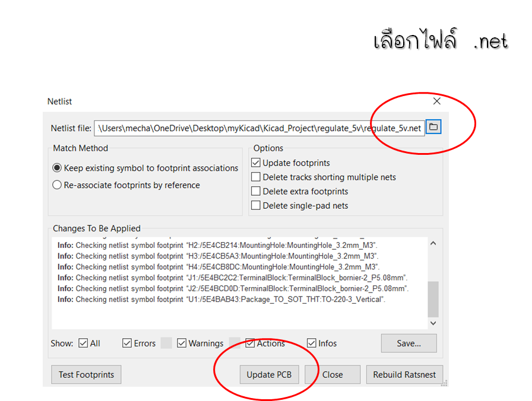Image resolution: width=532 pixels, height=401 pixels.
Task: Click the warnings count badge next to Warnings
Action: point(235,343)
